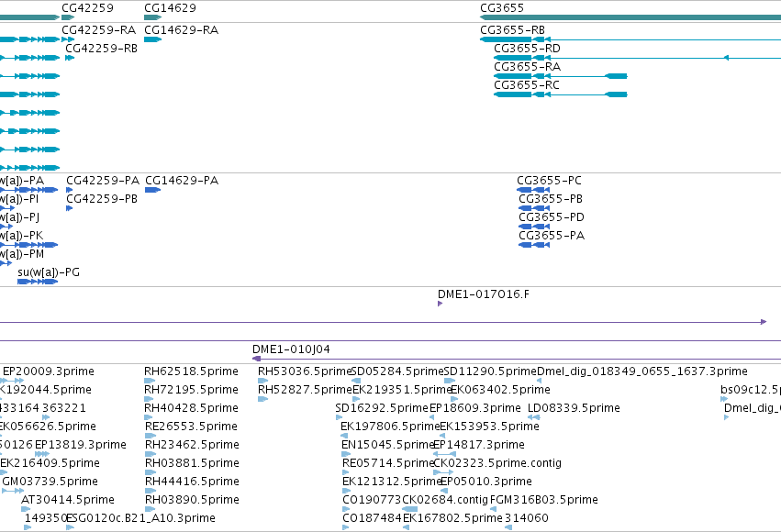
Task: Click the EP13819.3prime EST label
Action: point(81,445)
